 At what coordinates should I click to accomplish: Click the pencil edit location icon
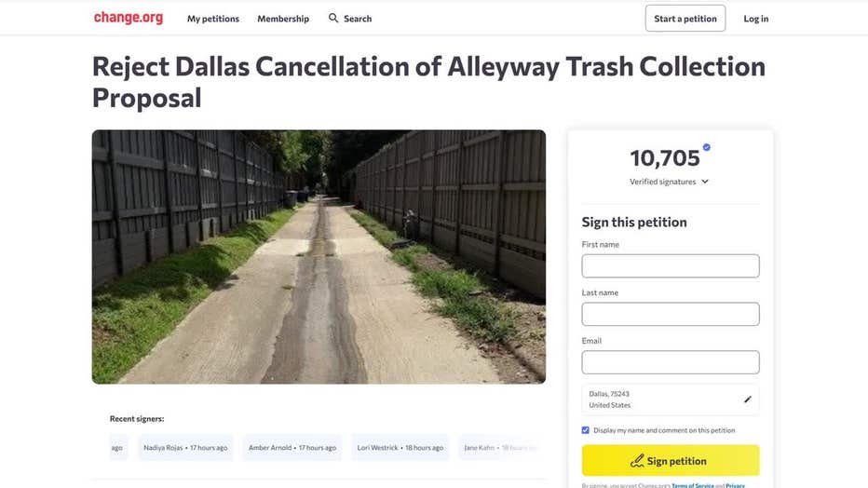tap(747, 400)
